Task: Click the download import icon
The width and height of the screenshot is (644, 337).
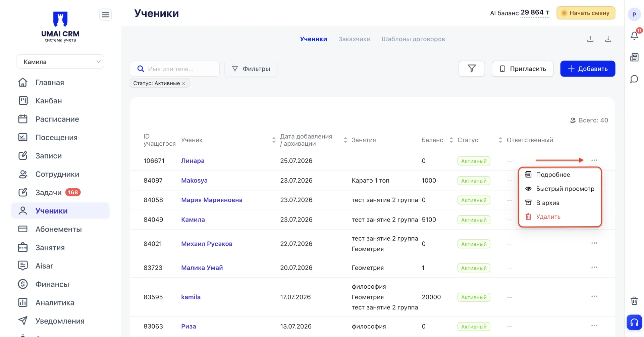Action: [608, 39]
